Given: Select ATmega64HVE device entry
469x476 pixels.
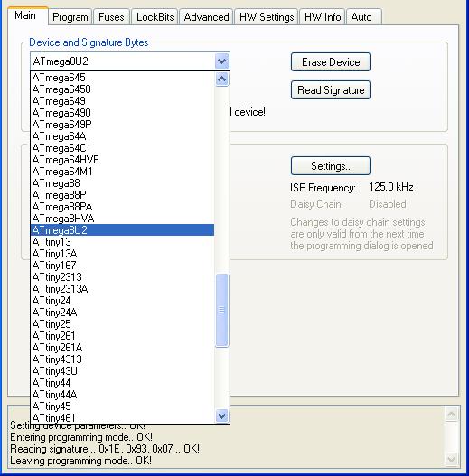Looking at the screenshot, I should pos(122,160).
